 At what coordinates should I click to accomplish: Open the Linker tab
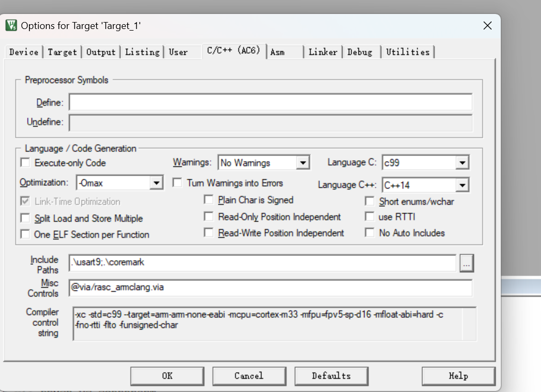coord(323,52)
